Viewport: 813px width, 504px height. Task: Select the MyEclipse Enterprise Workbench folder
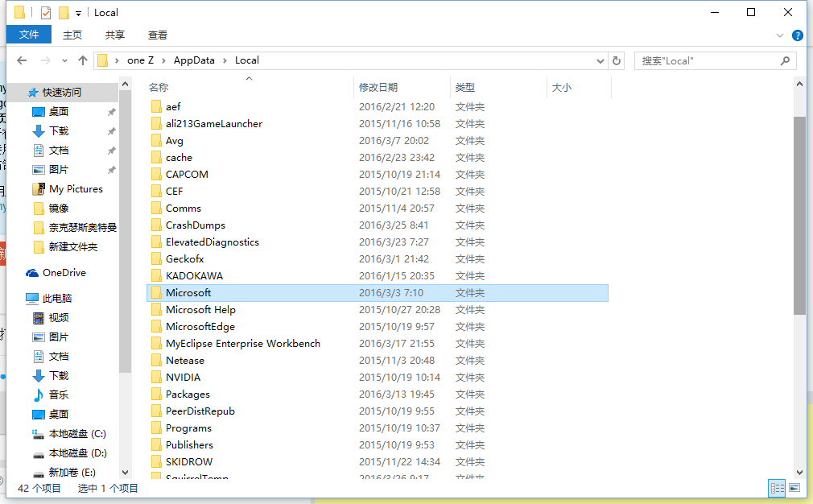pyautogui.click(x=242, y=343)
